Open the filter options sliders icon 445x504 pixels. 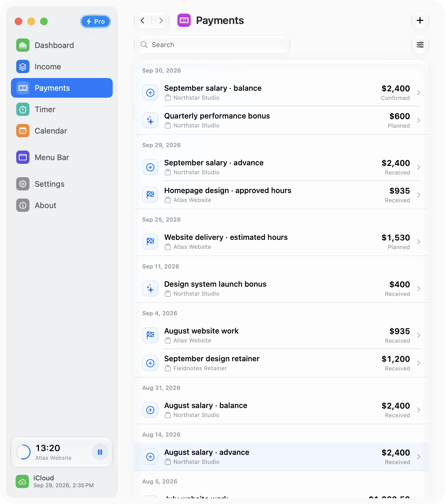pyautogui.click(x=420, y=45)
